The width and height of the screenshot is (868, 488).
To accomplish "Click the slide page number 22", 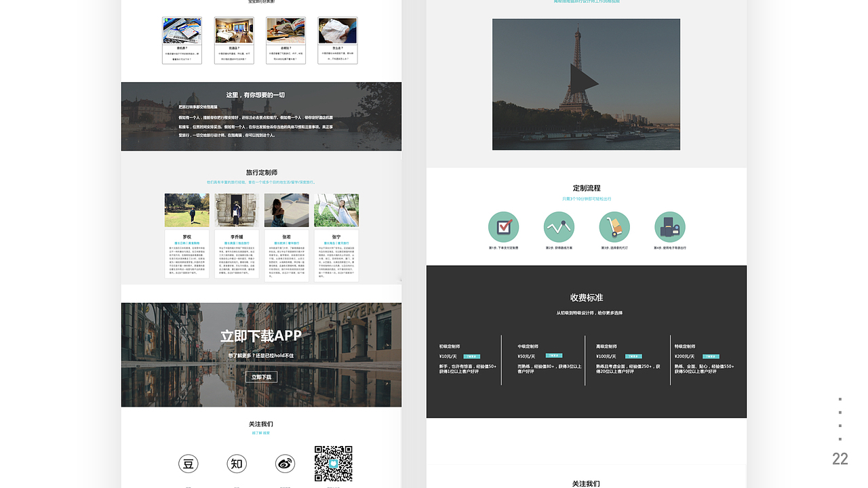I will (x=840, y=459).
